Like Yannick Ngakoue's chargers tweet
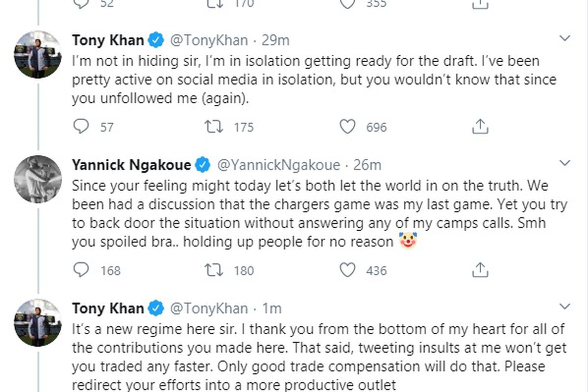 point(347,270)
